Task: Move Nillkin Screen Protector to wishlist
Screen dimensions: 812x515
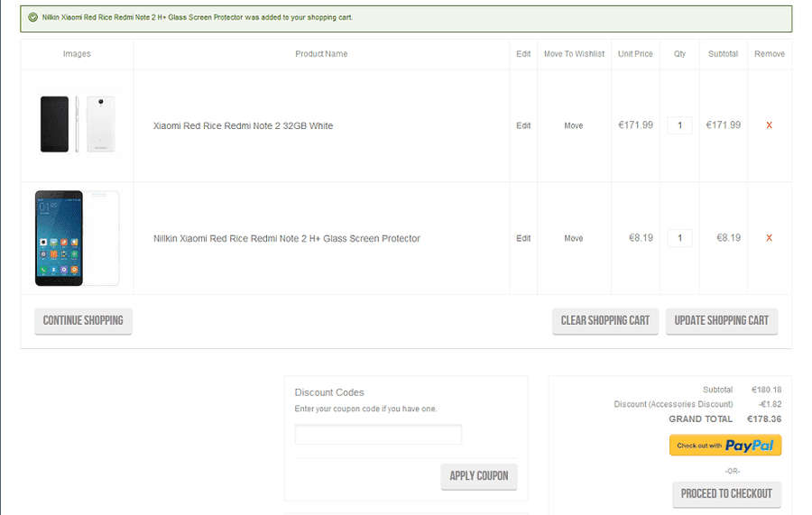Action: [x=573, y=239]
